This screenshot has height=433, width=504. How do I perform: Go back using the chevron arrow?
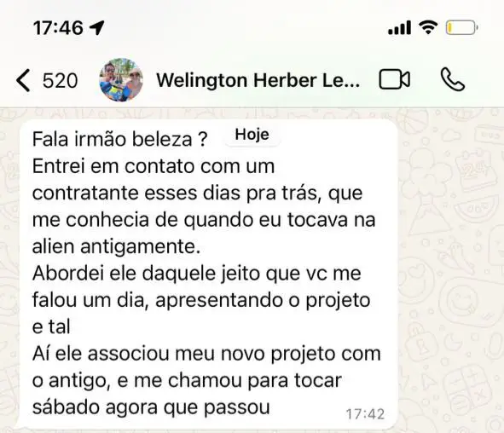[x=23, y=80]
